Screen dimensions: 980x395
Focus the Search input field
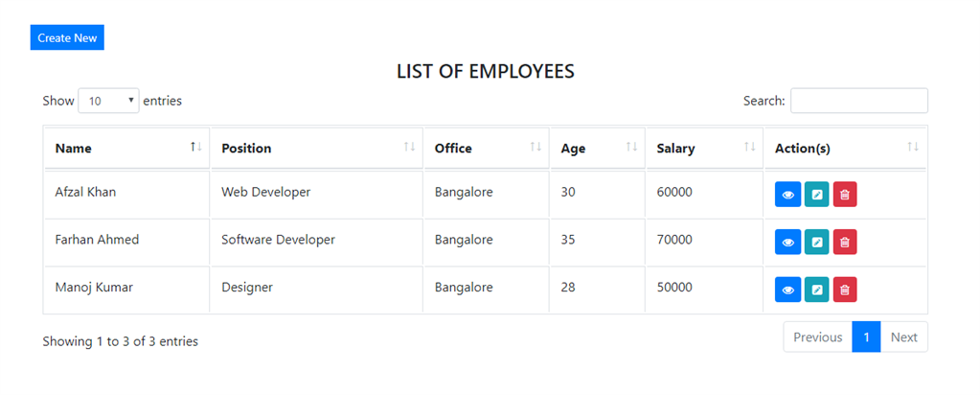858,101
